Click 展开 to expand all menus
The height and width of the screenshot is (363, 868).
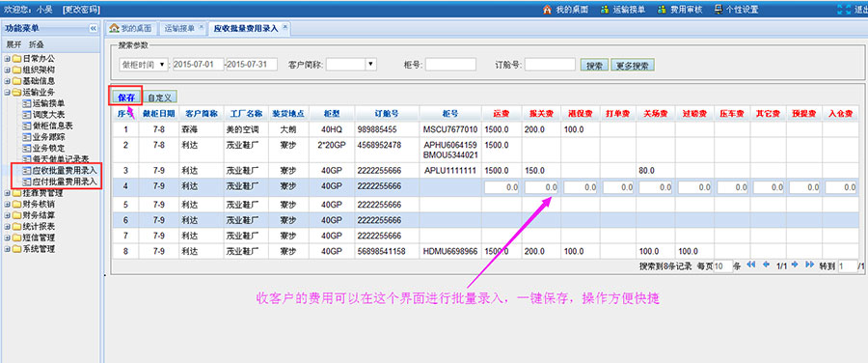point(14,44)
